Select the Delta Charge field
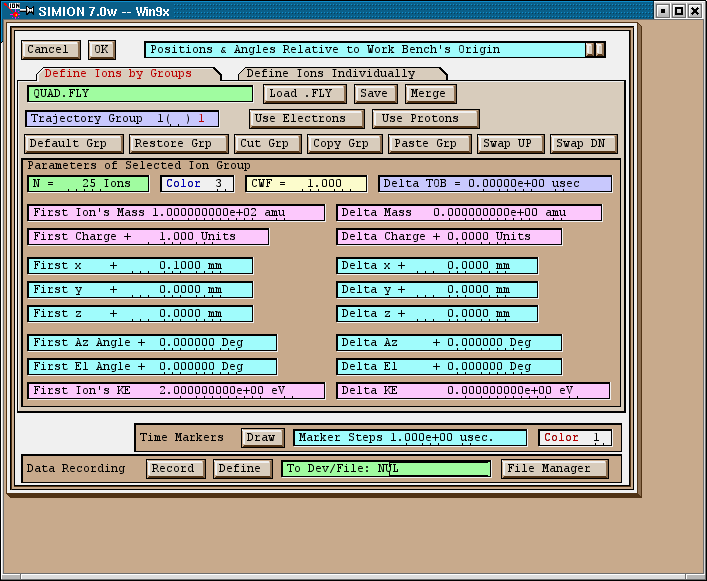 click(x=449, y=237)
